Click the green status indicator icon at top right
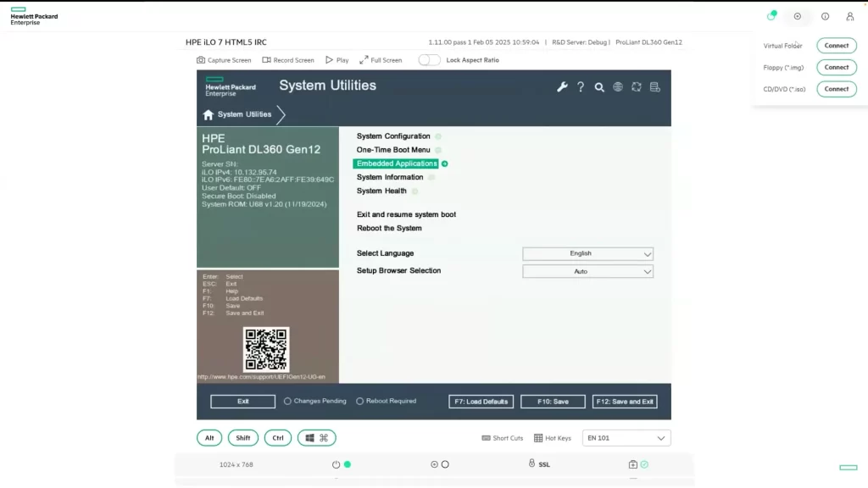Screen dimensions: 868x488 (771, 16)
